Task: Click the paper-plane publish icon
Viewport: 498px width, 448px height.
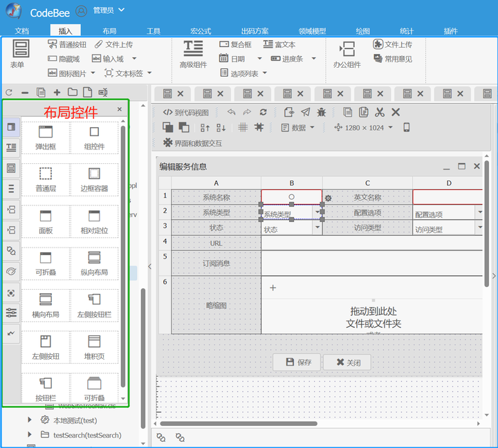Action: (x=306, y=112)
